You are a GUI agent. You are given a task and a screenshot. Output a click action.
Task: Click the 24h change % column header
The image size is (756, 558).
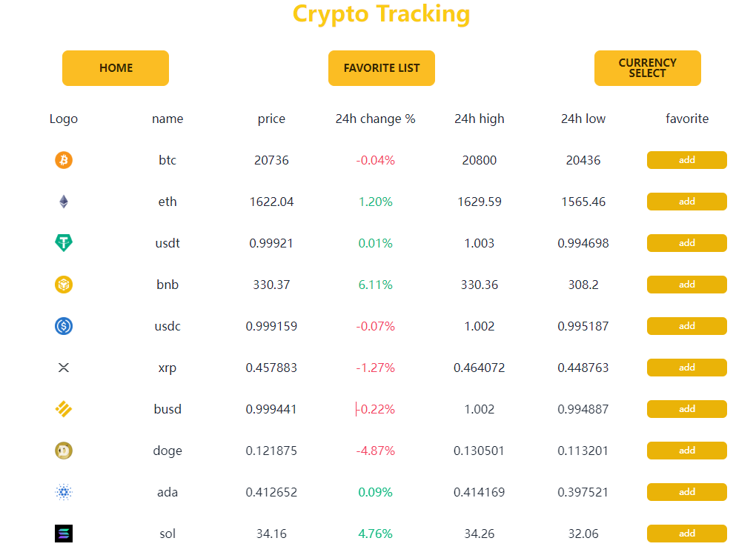[x=375, y=119]
